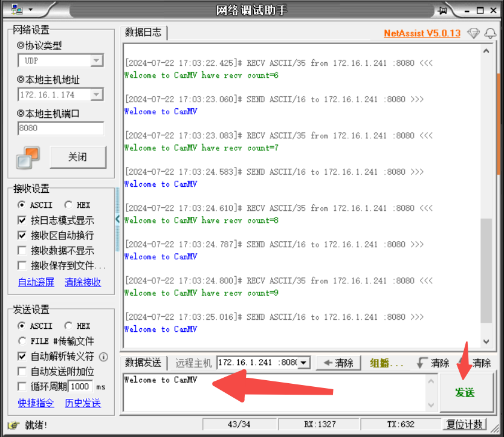The image size is (504, 437).
Task: Toggle 按日志模式显示 checkbox
Action: (22, 221)
